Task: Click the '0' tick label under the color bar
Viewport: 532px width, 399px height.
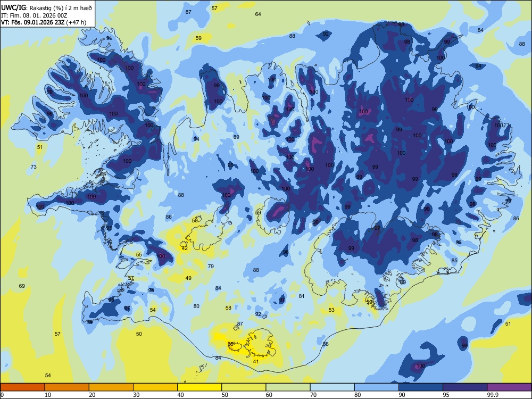Action: (x=2, y=395)
